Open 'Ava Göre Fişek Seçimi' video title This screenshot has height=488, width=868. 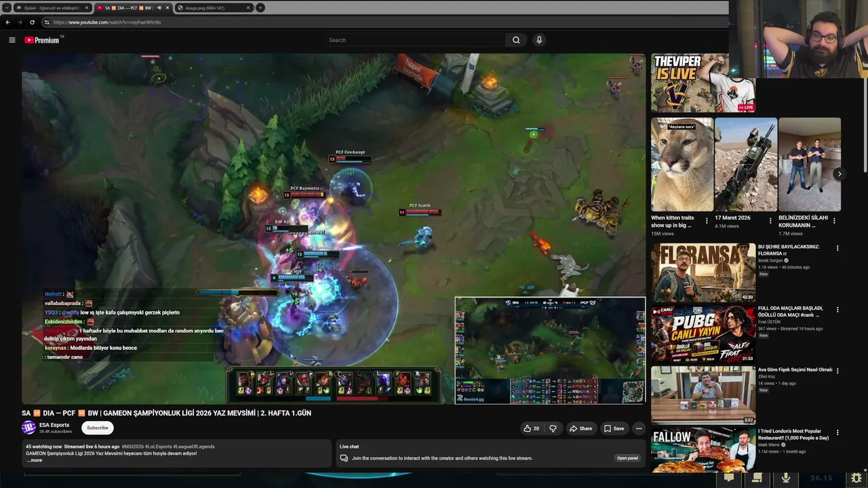(795, 370)
